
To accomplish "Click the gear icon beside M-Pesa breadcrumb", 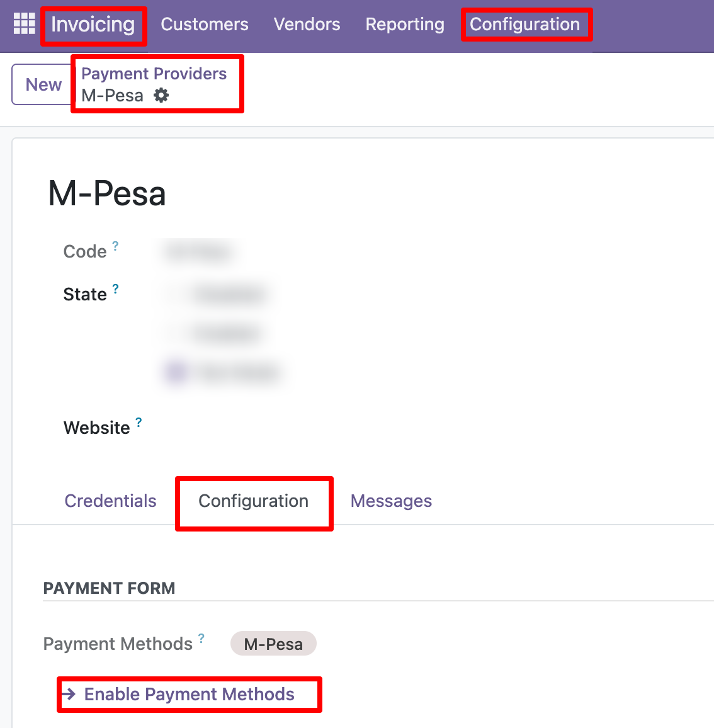I will tap(162, 96).
